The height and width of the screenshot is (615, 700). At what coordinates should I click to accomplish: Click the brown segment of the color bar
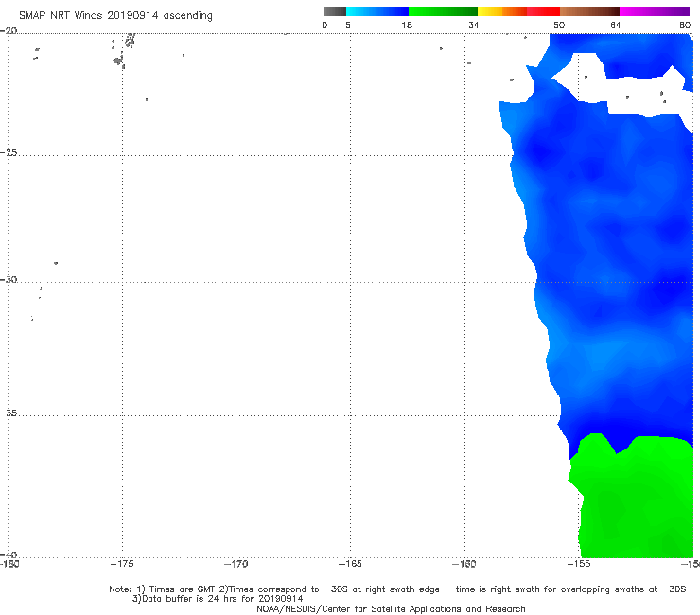589,11
